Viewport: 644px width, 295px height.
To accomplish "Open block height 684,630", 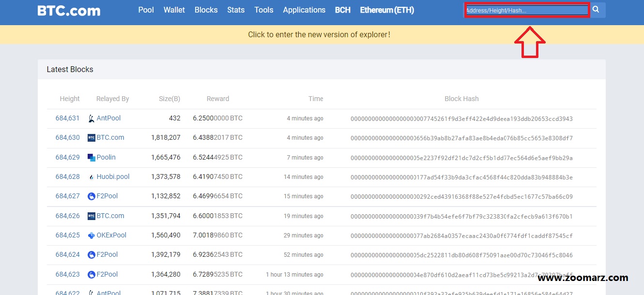I will click(68, 137).
